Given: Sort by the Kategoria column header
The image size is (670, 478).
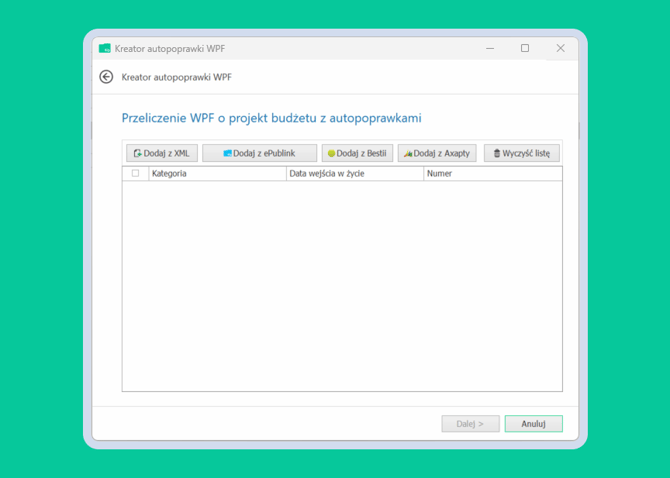Looking at the screenshot, I should 216,174.
